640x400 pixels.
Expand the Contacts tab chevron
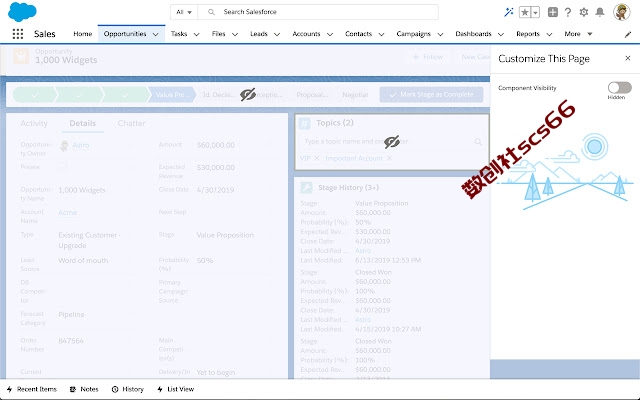[381, 35]
